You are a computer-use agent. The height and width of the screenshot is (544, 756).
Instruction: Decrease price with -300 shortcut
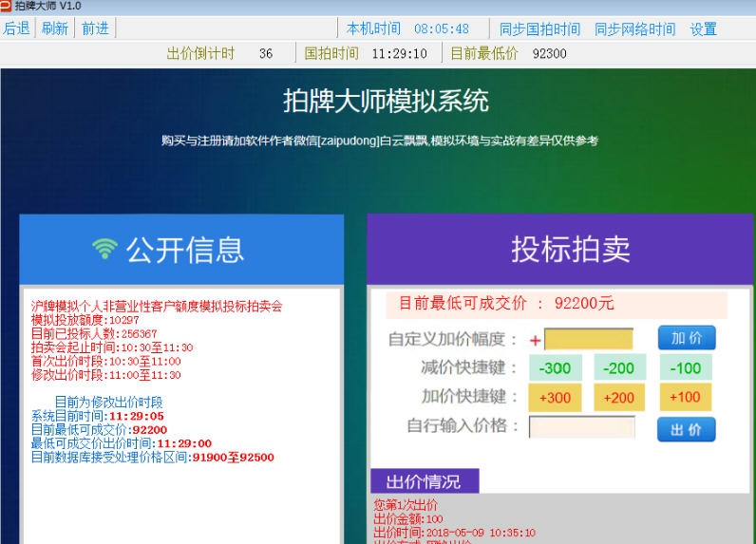555,368
